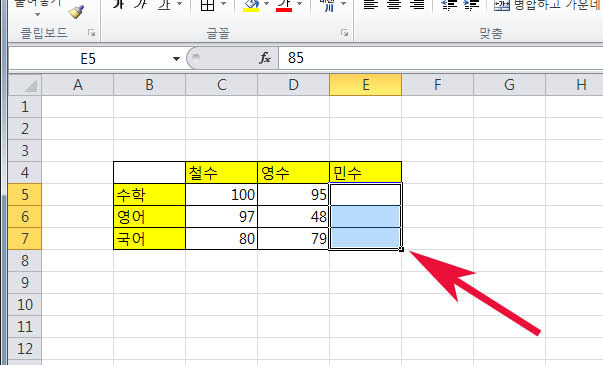603x365 pixels.
Task: Center align text
Action: point(394,5)
